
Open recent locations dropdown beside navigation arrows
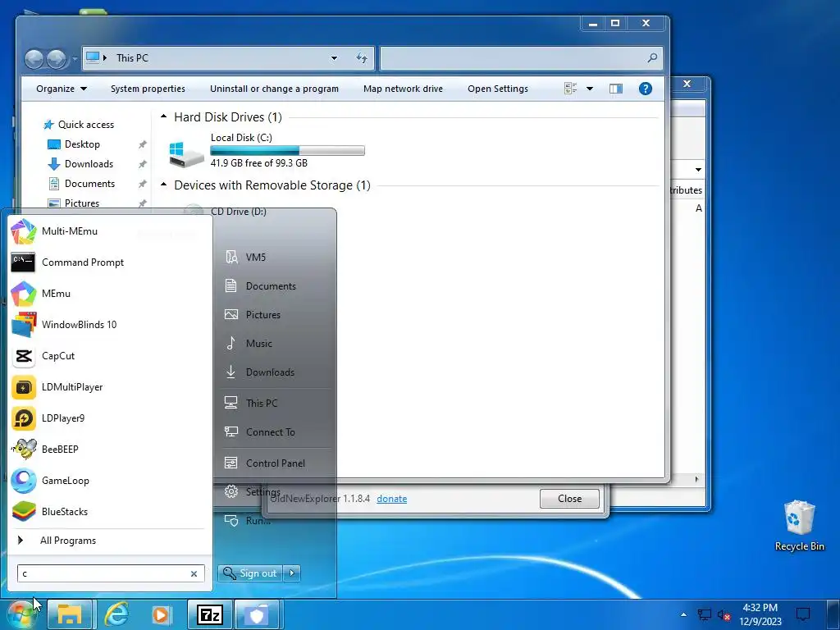coord(75,58)
